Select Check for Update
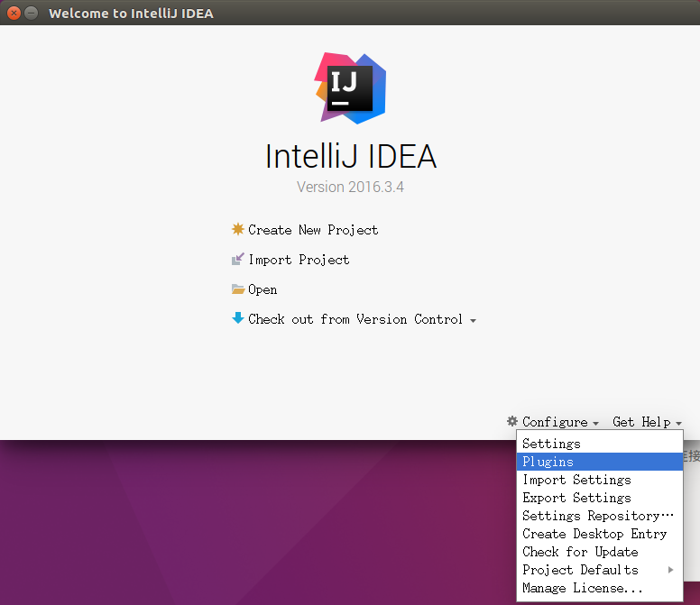This screenshot has height=605, width=700. (600, 552)
